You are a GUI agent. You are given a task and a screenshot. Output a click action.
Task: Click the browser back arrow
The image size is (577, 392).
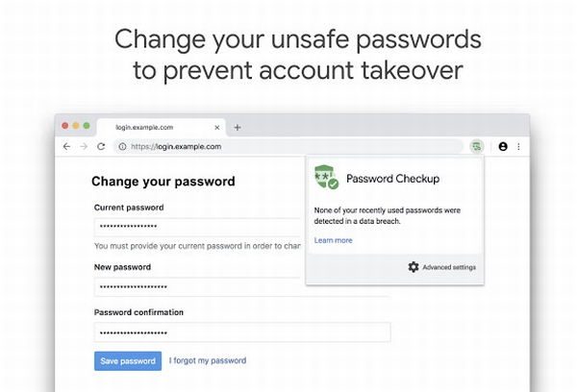[x=66, y=147]
